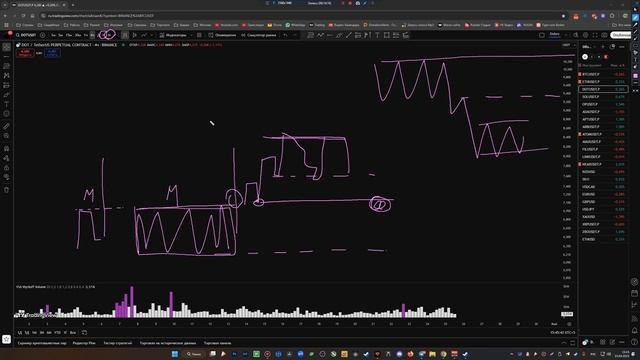Open notifications bell in right sidebar
The height and width of the screenshot is (360, 640).
635,331
